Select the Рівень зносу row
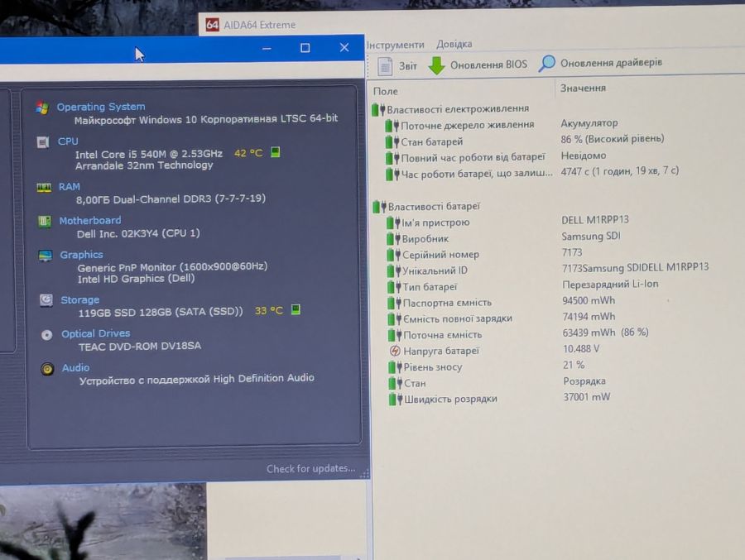745x560 pixels. [x=487, y=366]
